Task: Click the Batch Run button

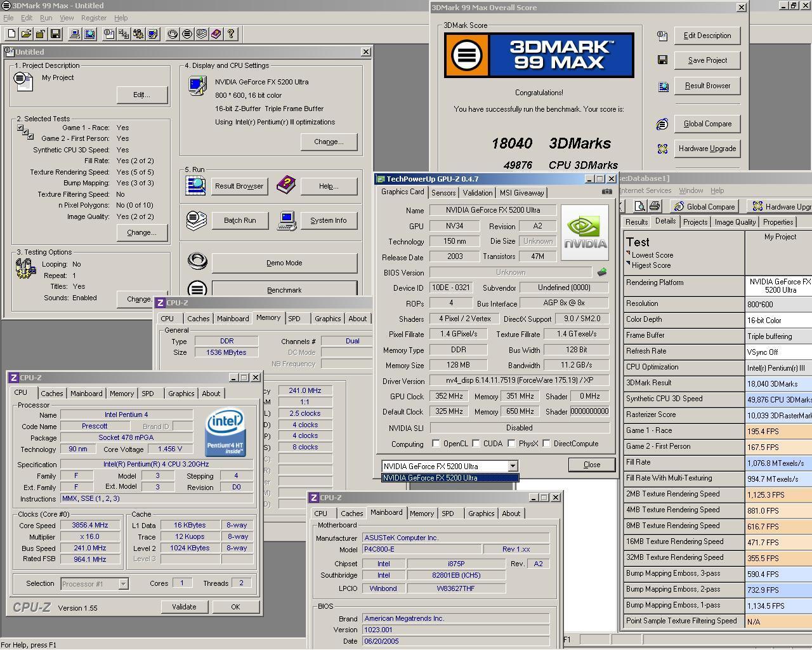Action: click(x=240, y=220)
